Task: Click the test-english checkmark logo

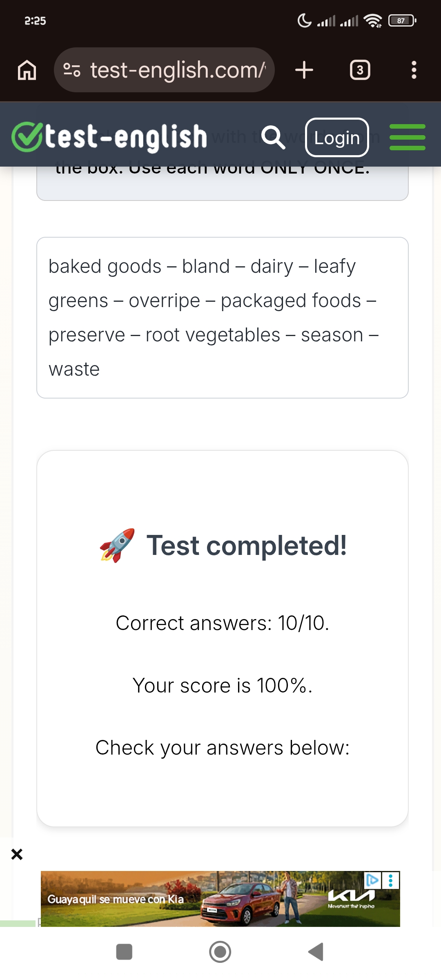Action: (x=26, y=136)
